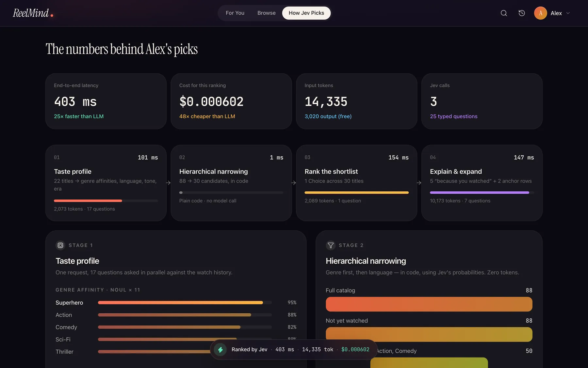588x368 pixels.
Task: Select the Explain & expand step card
Action: click(482, 183)
